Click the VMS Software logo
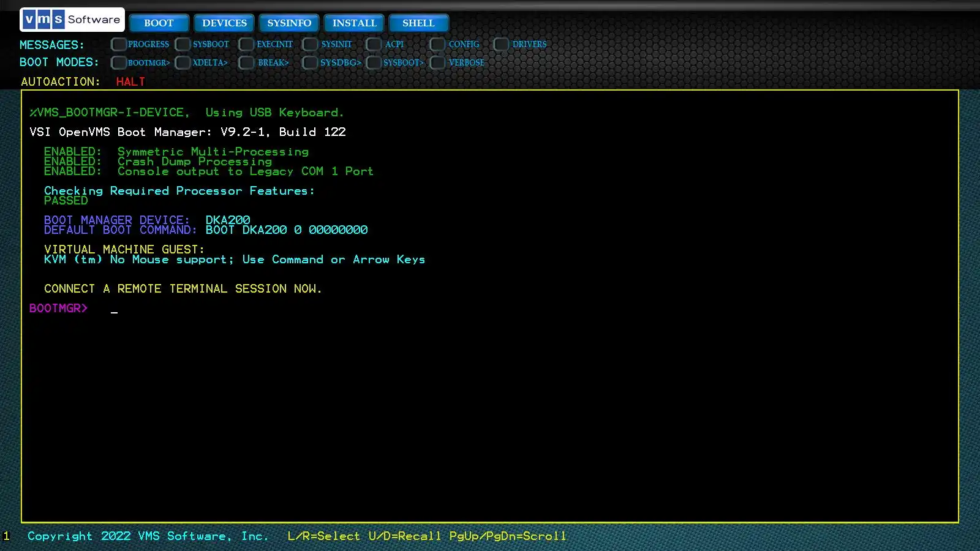Viewport: 980px width, 551px height. coord(72,20)
